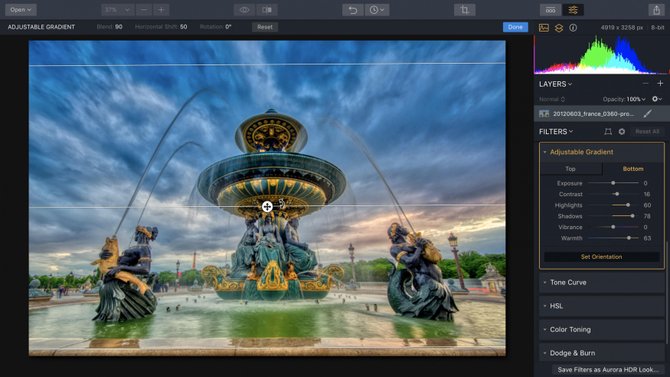This screenshot has width=670, height=377.
Task: Show the layers stack panel icon
Action: (x=558, y=28)
